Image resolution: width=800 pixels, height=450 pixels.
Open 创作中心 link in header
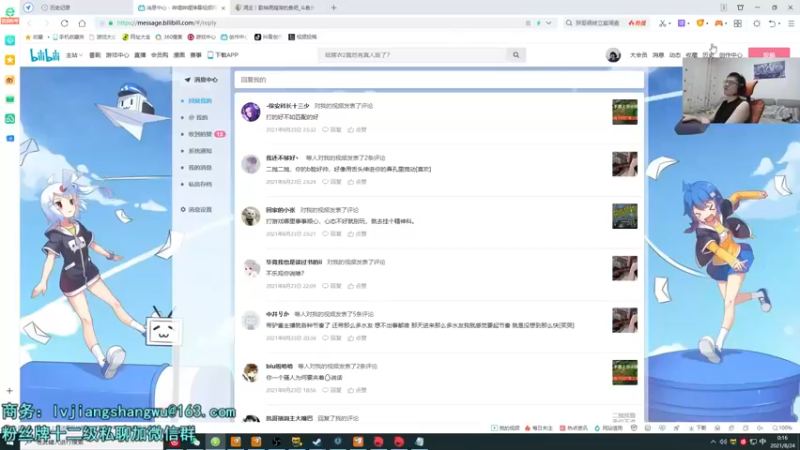(x=731, y=55)
